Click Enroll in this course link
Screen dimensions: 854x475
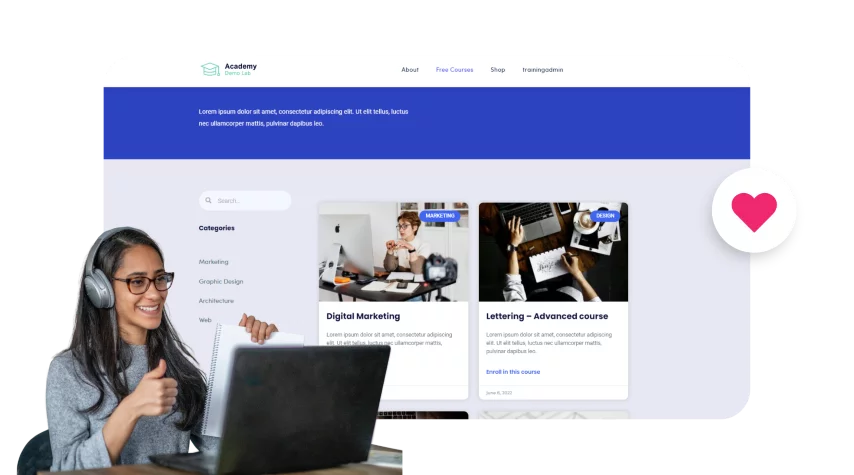click(513, 372)
